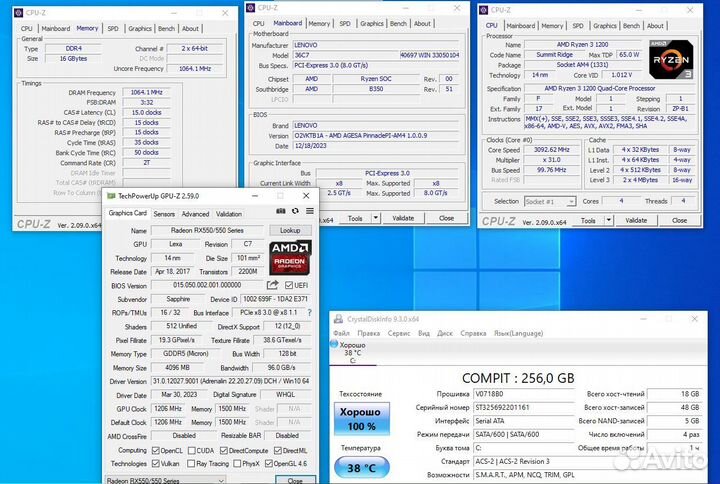Open the Validation tab in GPU-Z
Viewport: 720px width, 484px height.
[x=229, y=214]
